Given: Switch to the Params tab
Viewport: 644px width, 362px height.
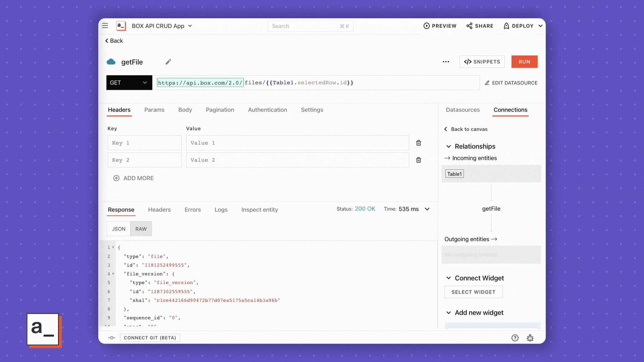Looking at the screenshot, I should pyautogui.click(x=154, y=110).
